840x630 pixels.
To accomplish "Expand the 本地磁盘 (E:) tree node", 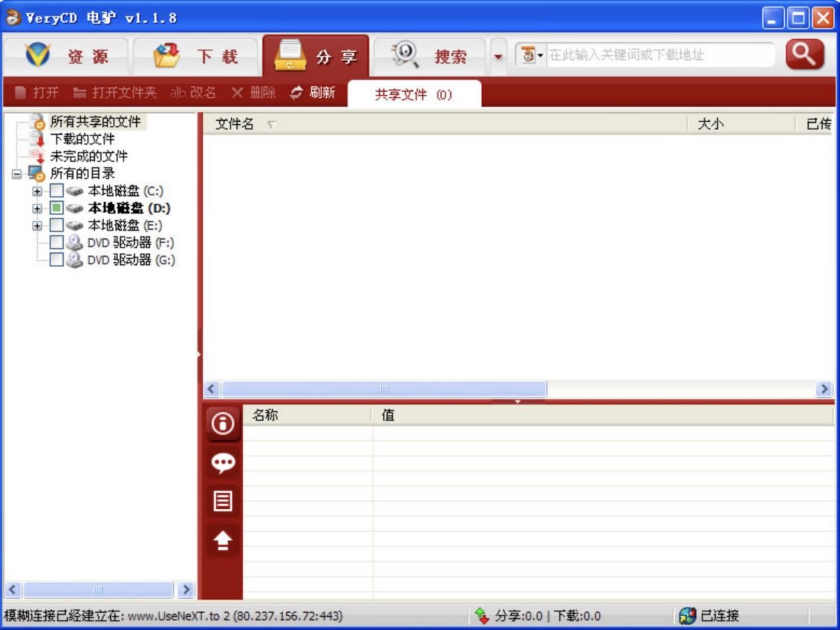I will click(37, 225).
